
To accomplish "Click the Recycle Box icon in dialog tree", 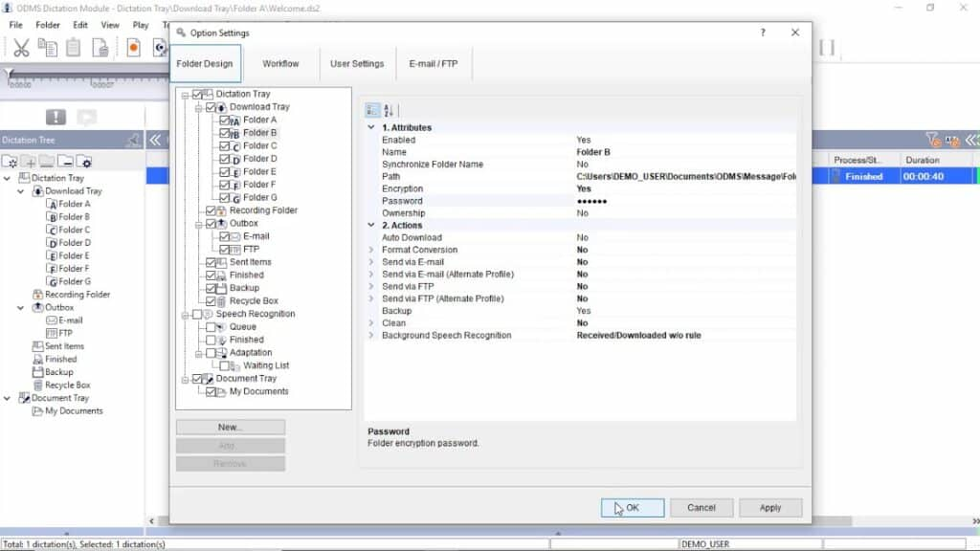I will [221, 301].
